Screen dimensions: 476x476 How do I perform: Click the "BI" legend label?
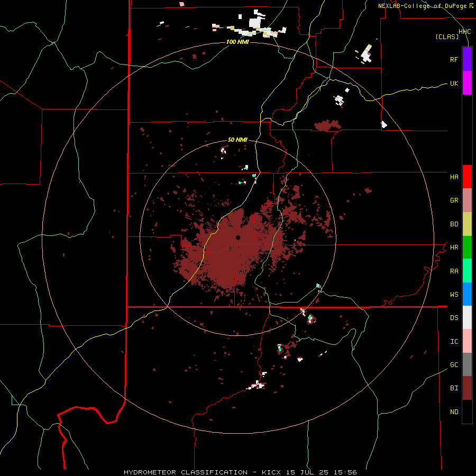(x=454, y=388)
